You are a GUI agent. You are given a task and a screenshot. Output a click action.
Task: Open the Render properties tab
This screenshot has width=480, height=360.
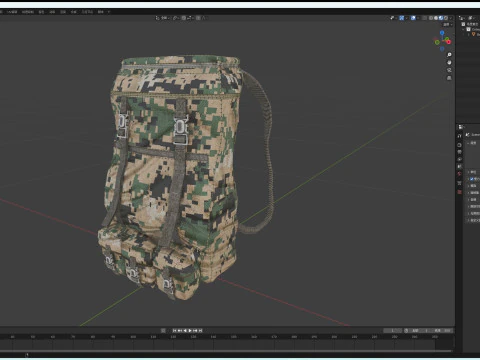pyautogui.click(x=460, y=145)
